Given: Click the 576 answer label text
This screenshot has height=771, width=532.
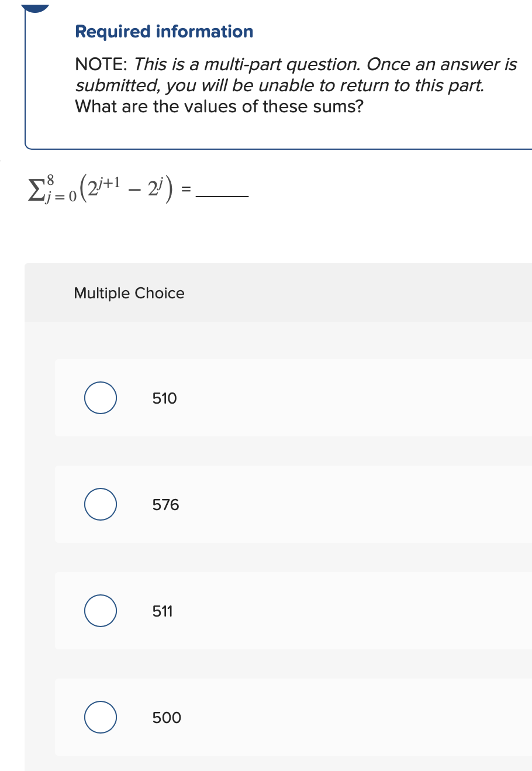Looking at the screenshot, I should pyautogui.click(x=165, y=505).
